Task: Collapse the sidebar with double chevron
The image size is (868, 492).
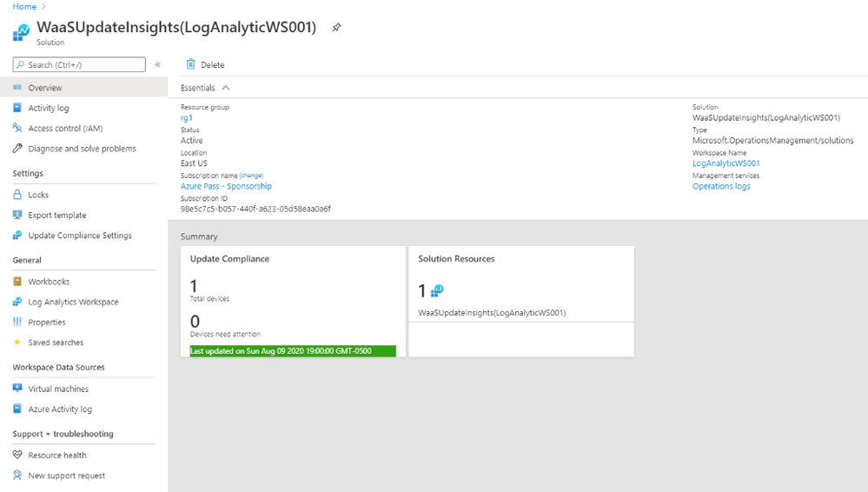Action: (158, 64)
